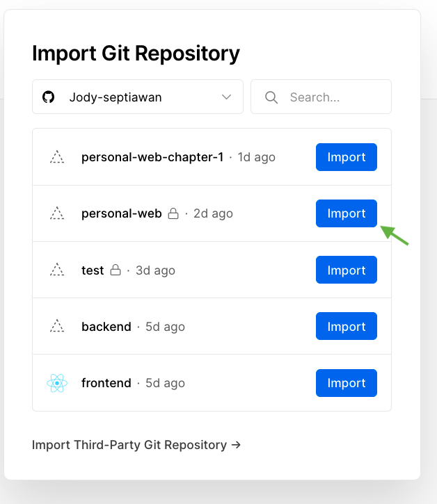This screenshot has height=504, width=437.
Task: Import the test repository
Action: click(x=346, y=270)
